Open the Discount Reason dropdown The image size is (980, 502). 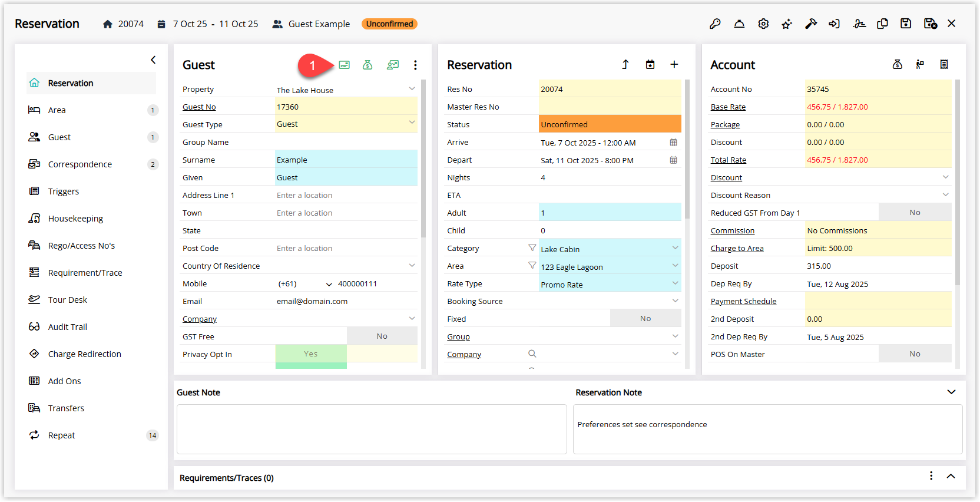(945, 194)
